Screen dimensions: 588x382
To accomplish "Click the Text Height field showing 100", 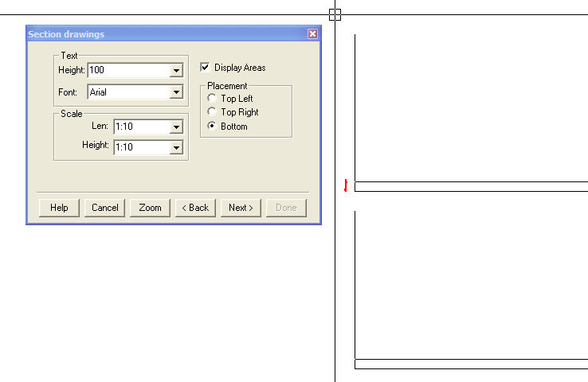I will pos(128,71).
